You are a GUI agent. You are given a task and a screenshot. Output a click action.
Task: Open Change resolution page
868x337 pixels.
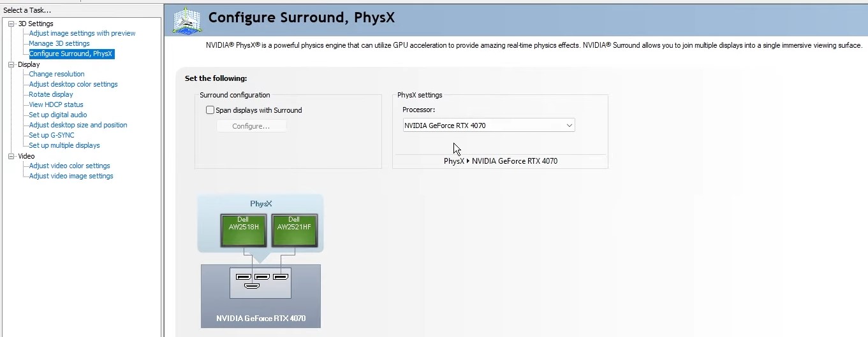(57, 74)
